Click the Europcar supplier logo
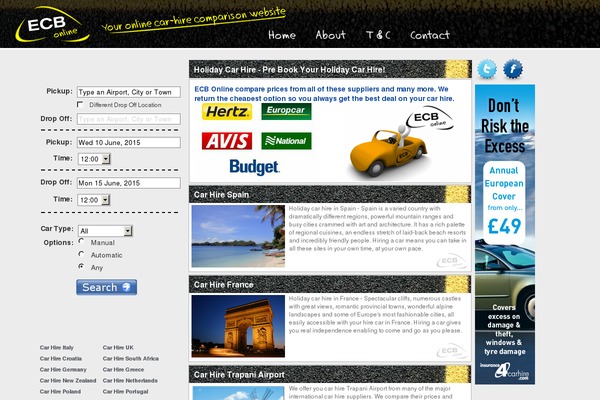Viewport: 600px width, 400px height. click(x=286, y=111)
